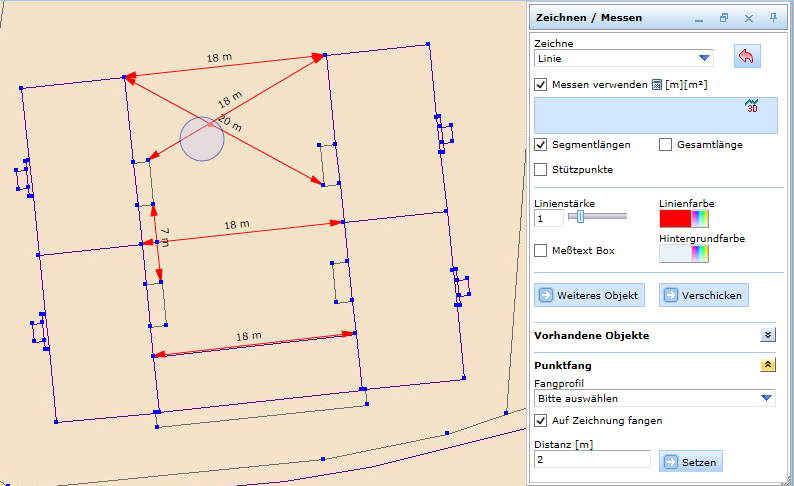The height and width of the screenshot is (486, 794).
Task: Click the [m][m²] units label
Action: point(686,85)
